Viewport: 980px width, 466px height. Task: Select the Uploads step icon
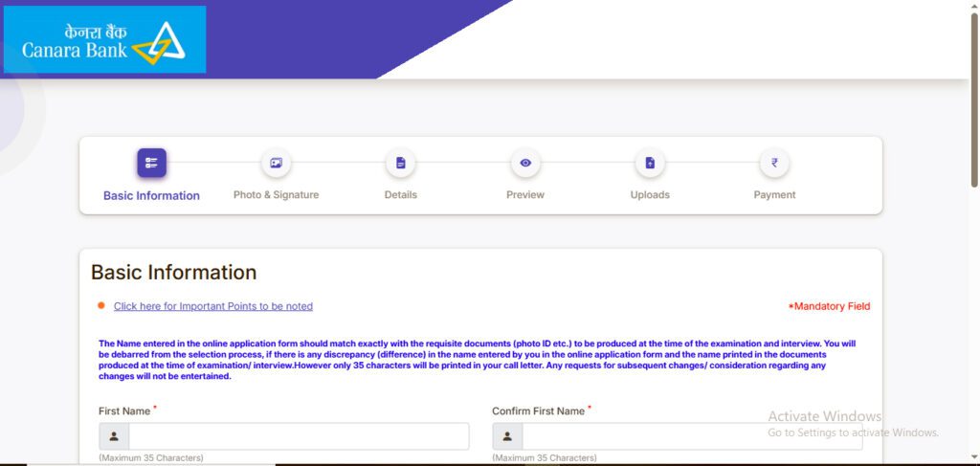pyautogui.click(x=650, y=163)
